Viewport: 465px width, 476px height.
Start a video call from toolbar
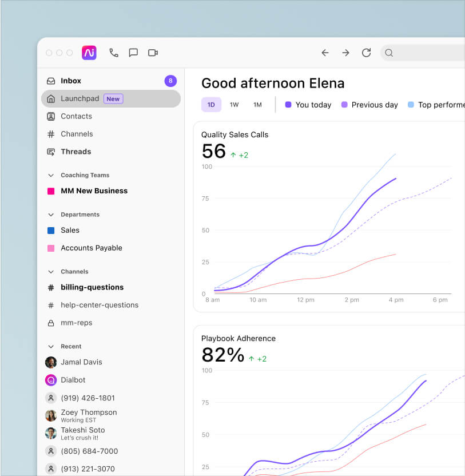click(153, 53)
